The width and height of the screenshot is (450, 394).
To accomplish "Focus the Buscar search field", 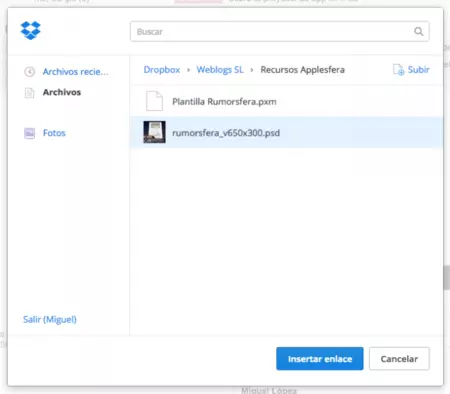I will click(x=279, y=31).
